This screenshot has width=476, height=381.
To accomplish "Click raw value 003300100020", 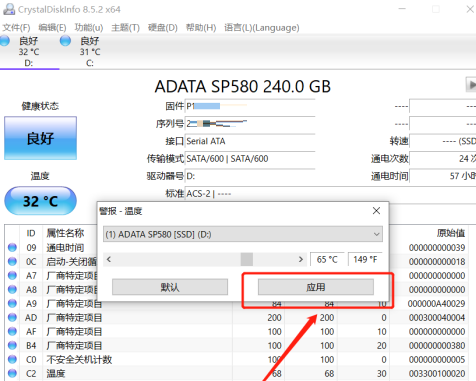I will [x=437, y=374].
